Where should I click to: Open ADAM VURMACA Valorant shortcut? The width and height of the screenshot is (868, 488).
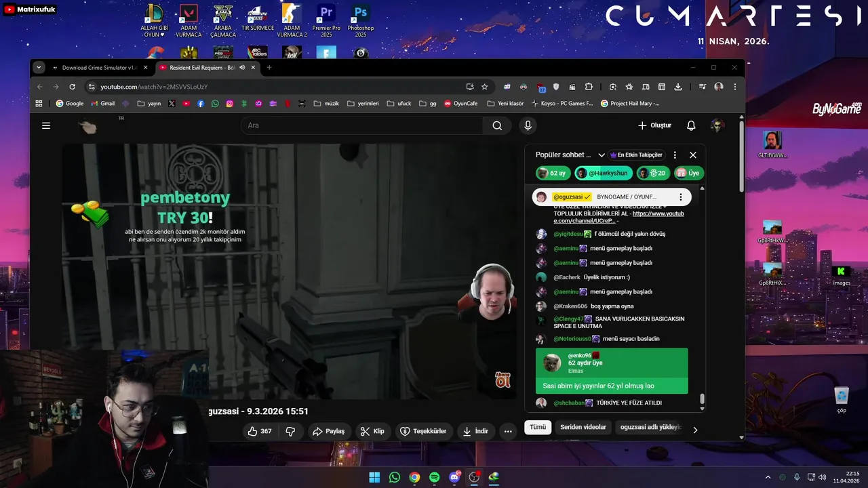tap(189, 21)
